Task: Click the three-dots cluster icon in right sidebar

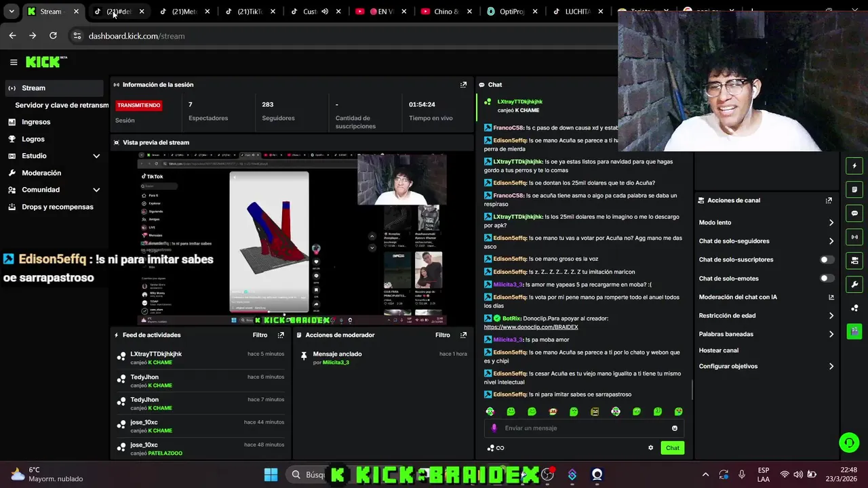Action: pos(854,308)
